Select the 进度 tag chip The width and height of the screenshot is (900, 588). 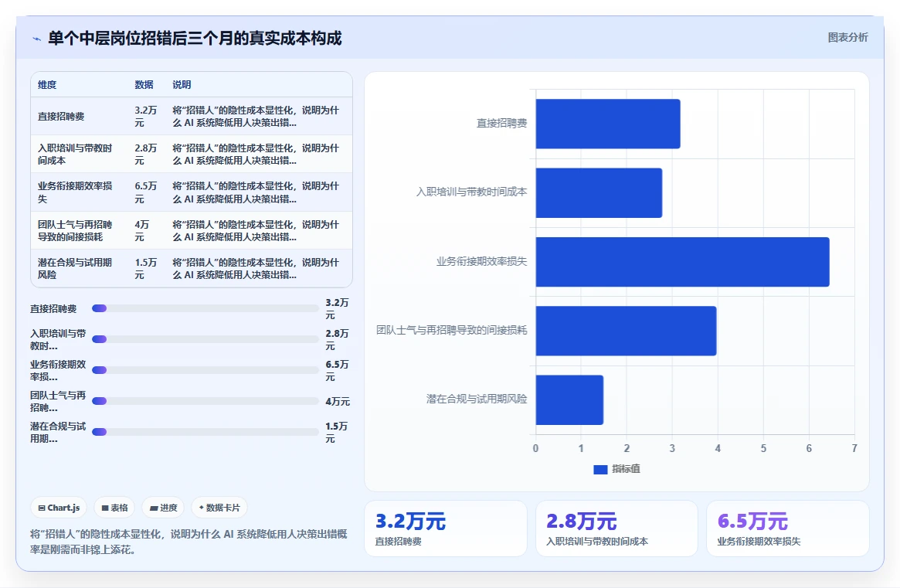(163, 508)
